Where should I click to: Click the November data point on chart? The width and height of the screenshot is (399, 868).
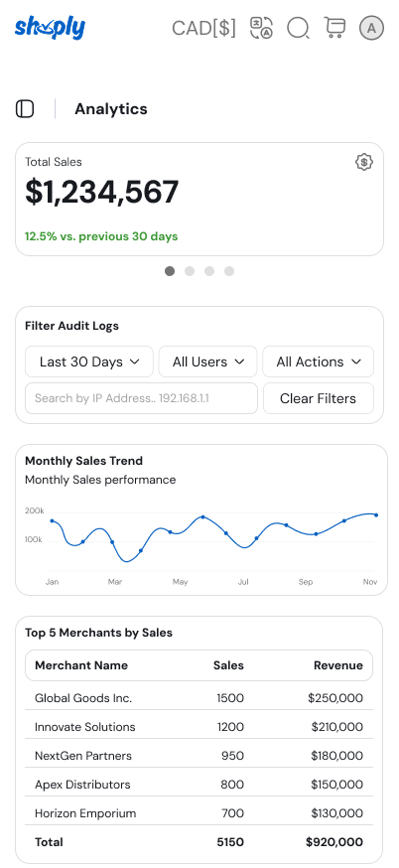(376, 514)
